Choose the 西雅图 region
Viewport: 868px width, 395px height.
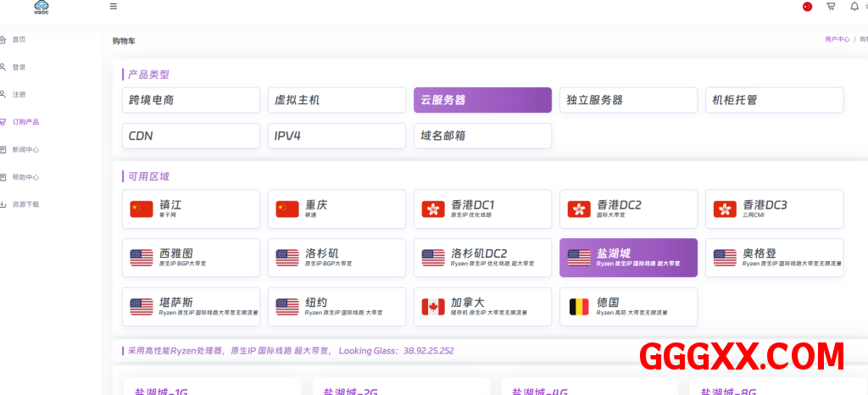[x=191, y=258]
